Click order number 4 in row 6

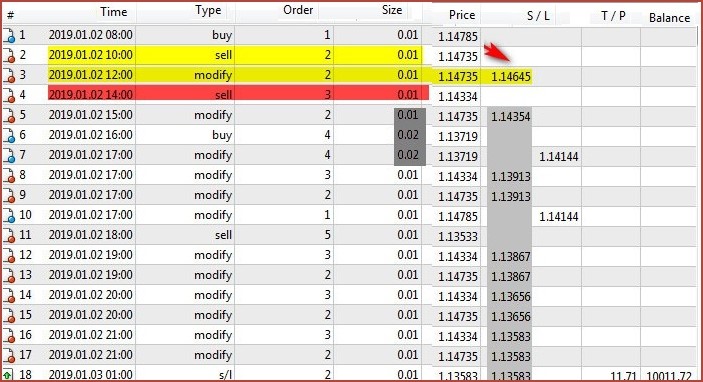[327, 135]
